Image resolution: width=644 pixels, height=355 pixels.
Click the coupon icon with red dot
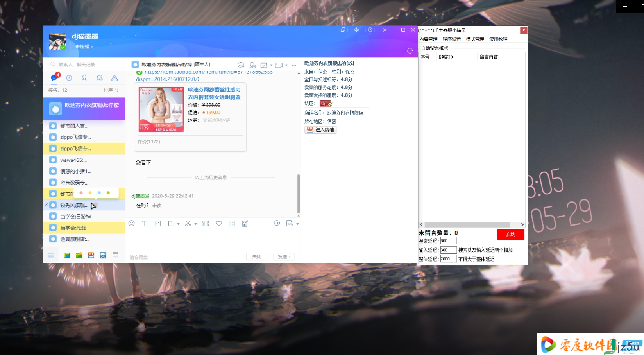click(x=245, y=223)
